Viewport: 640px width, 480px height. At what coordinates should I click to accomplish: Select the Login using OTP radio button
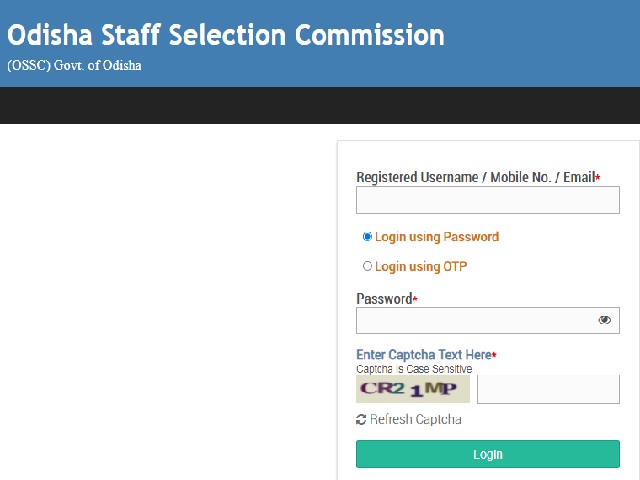(x=368, y=266)
